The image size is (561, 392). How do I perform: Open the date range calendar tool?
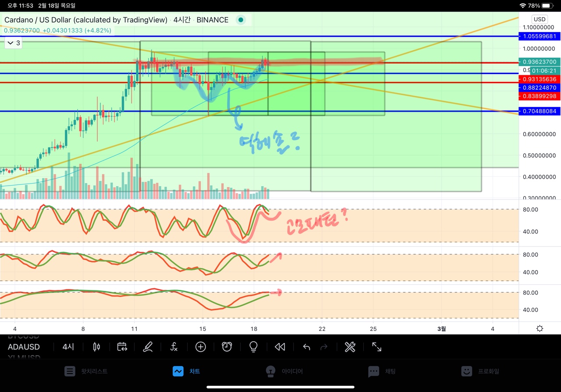coord(122,347)
